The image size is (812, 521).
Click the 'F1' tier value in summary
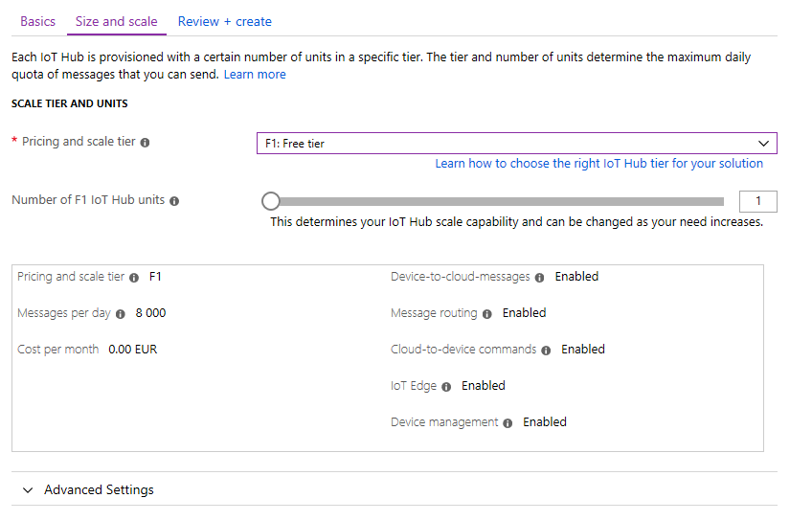tap(155, 277)
